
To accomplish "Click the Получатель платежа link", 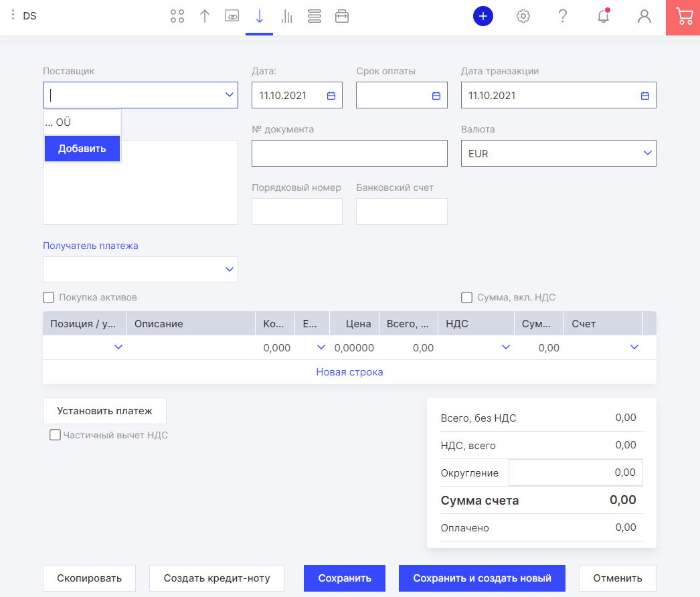I will click(90, 246).
